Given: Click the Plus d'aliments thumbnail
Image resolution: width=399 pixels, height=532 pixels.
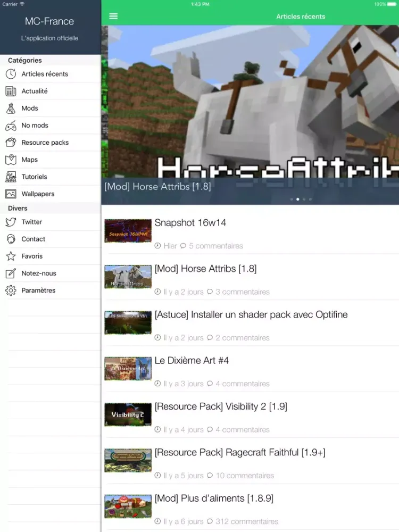Looking at the screenshot, I should [x=128, y=506].
